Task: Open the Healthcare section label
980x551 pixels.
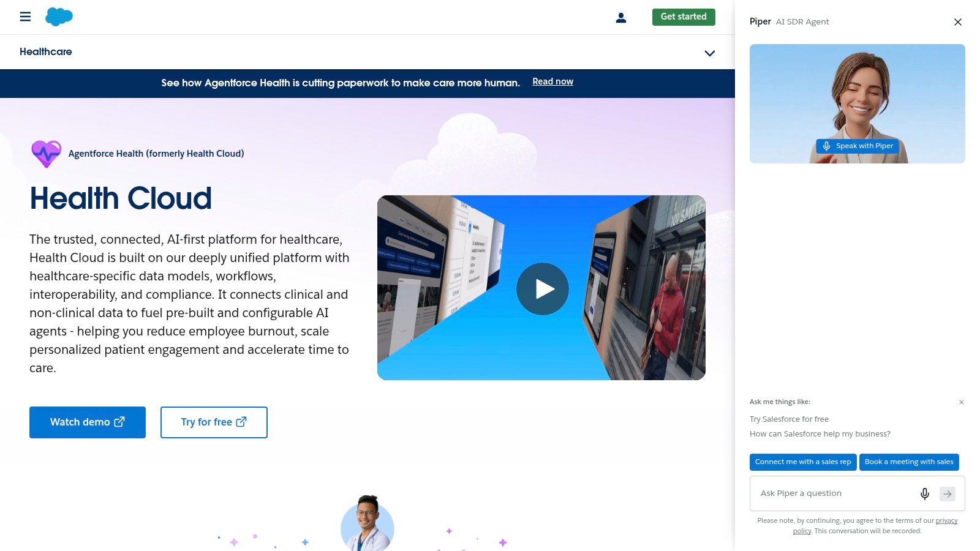Action: point(46,52)
